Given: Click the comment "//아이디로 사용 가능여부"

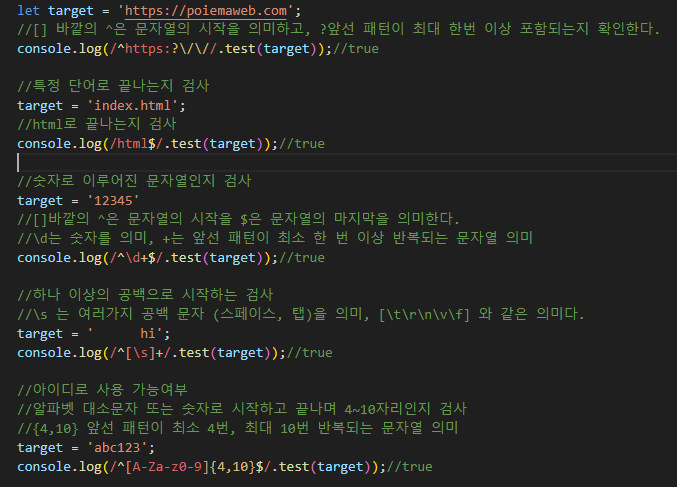Looking at the screenshot, I should point(102,390).
